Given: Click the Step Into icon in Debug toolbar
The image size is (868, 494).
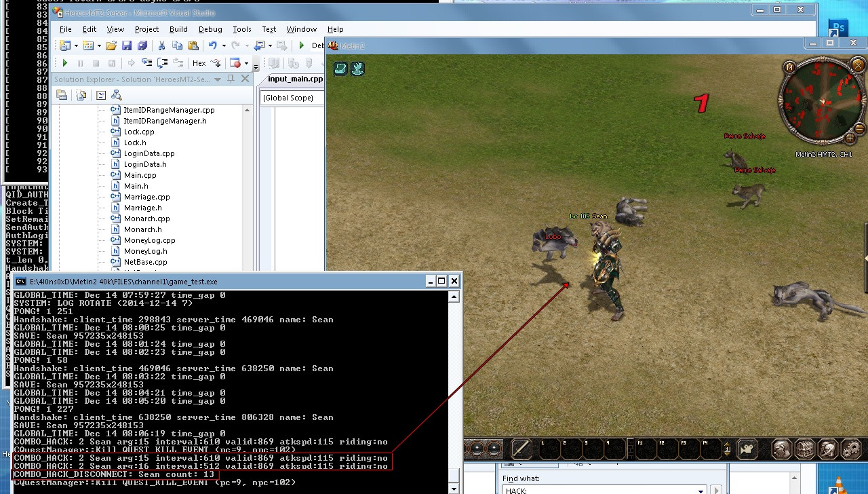Looking at the screenshot, I should click(x=147, y=62).
